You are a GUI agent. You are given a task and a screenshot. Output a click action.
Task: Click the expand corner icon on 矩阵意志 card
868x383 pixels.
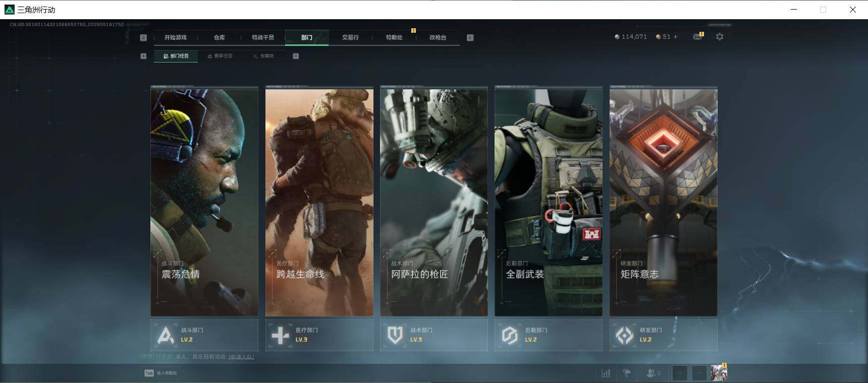click(x=617, y=252)
